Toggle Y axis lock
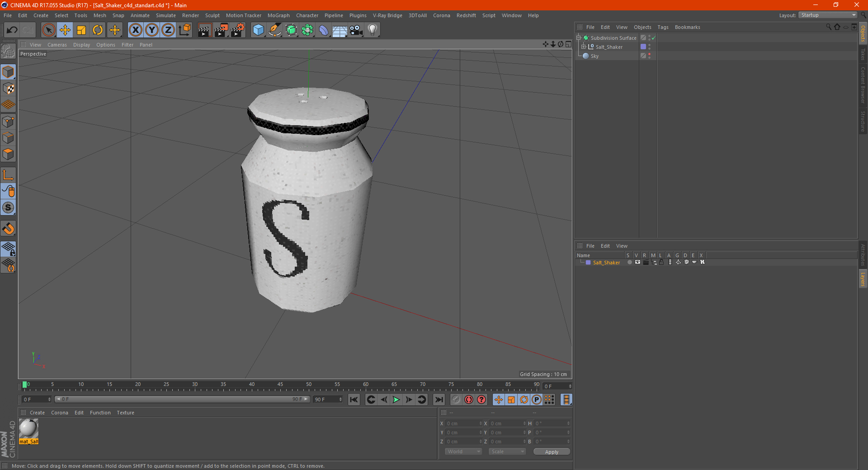This screenshot has height=470, width=868. click(x=152, y=30)
